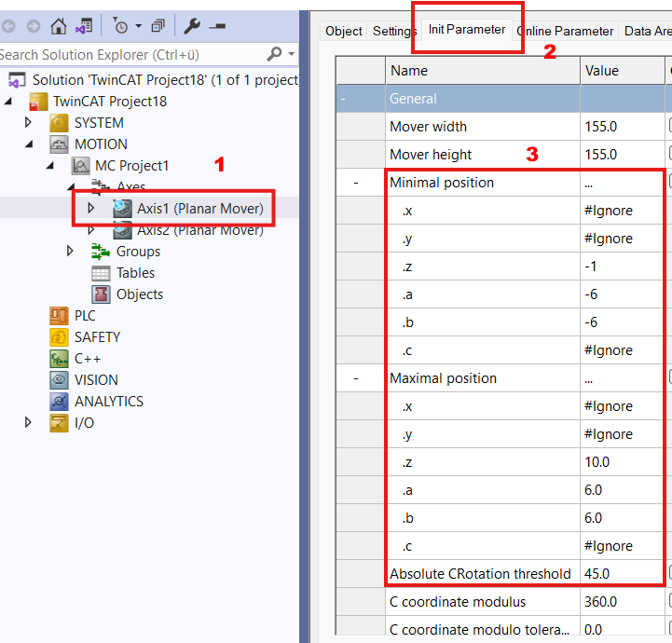The height and width of the screenshot is (643, 672).
Task: Switch views with the Visual Studio icon
Action: pyautogui.click(x=84, y=26)
